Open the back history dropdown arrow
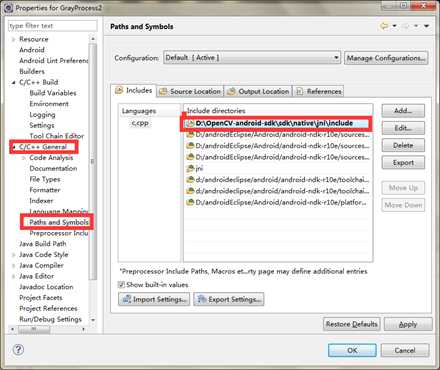The height and width of the screenshot is (370, 440). click(395, 26)
